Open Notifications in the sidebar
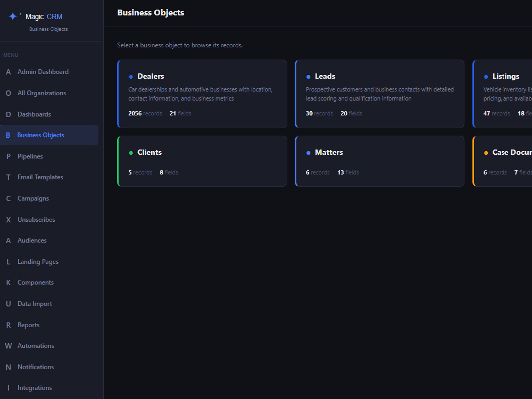Screen dimensions: 532x399 click(x=49, y=367)
